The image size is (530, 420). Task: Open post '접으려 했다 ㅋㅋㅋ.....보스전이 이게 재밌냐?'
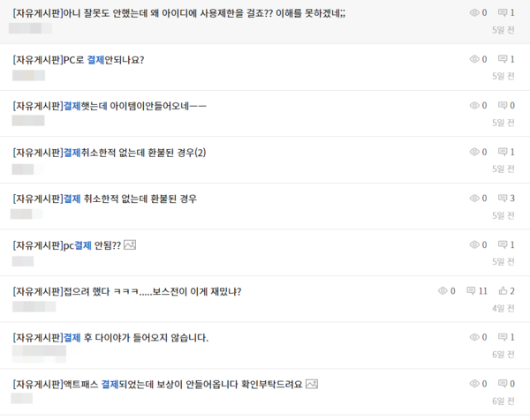coord(127,291)
